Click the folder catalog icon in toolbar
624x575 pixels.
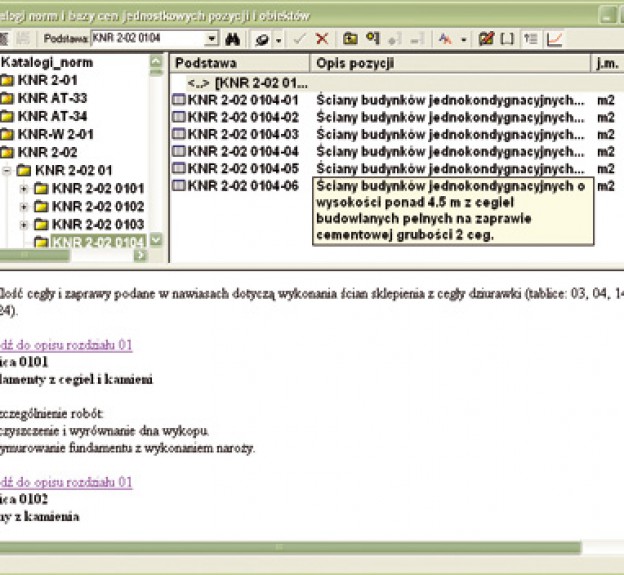click(350, 39)
